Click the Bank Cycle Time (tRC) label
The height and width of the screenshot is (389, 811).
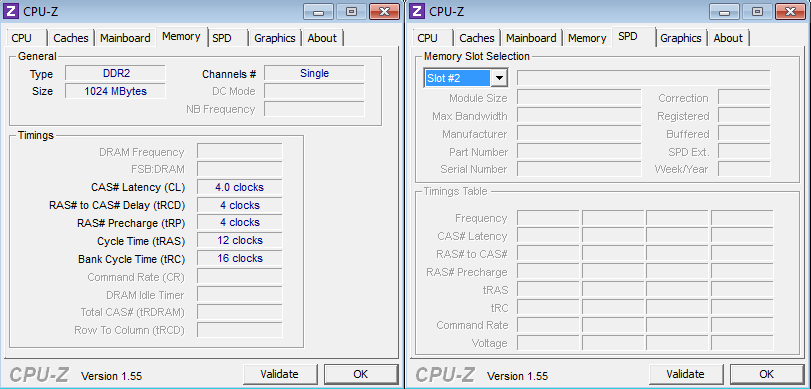131,259
